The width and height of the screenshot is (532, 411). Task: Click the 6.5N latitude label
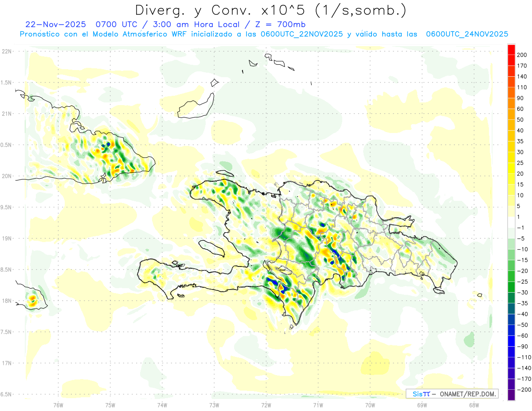click(6, 394)
